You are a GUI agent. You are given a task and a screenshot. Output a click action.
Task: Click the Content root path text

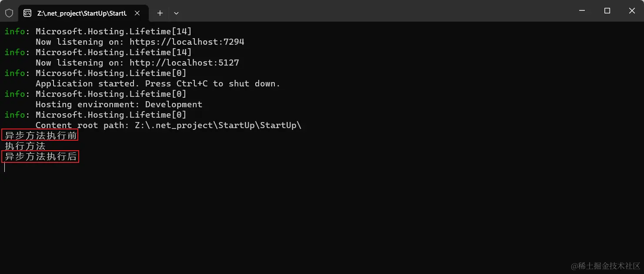pyautogui.click(x=168, y=125)
